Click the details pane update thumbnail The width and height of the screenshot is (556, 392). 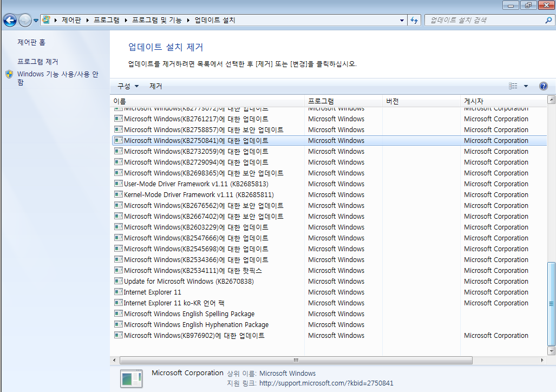point(131,379)
